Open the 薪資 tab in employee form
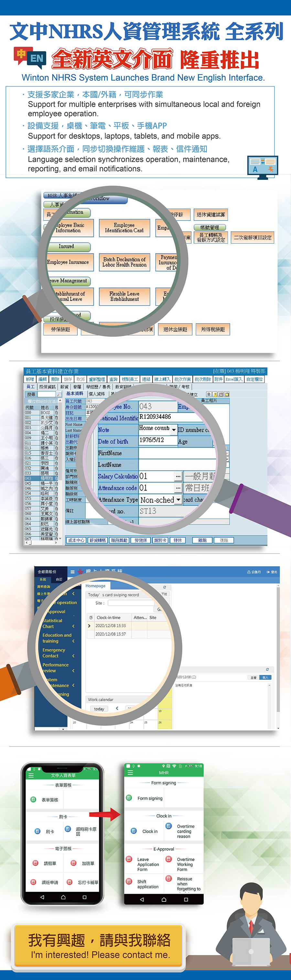Viewport: 291px width, 980px height. tap(64, 387)
